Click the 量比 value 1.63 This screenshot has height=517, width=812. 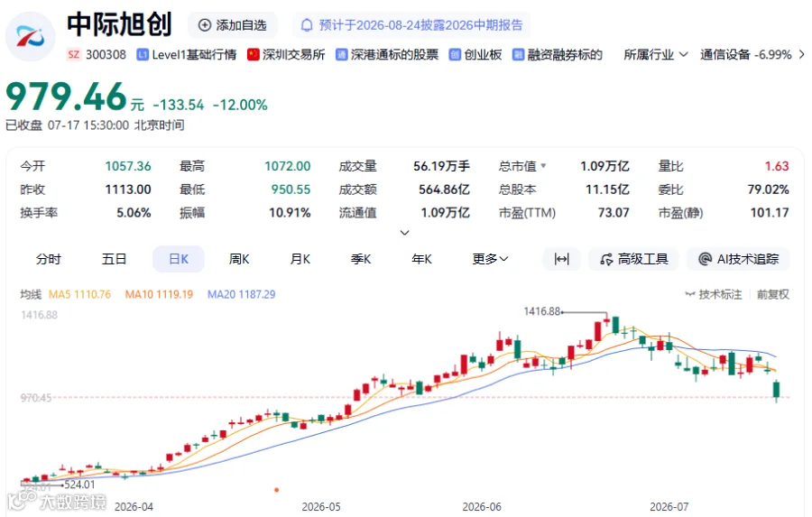[777, 166]
